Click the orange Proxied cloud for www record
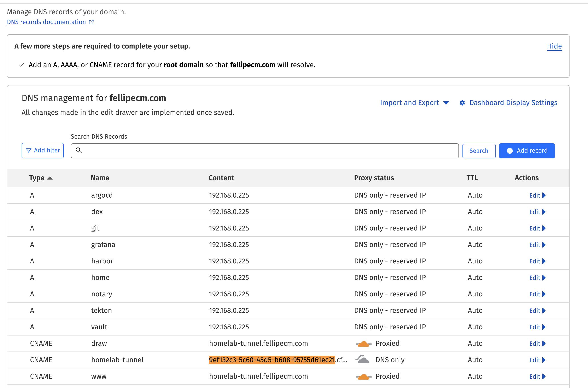The width and height of the screenshot is (588, 388). click(363, 376)
